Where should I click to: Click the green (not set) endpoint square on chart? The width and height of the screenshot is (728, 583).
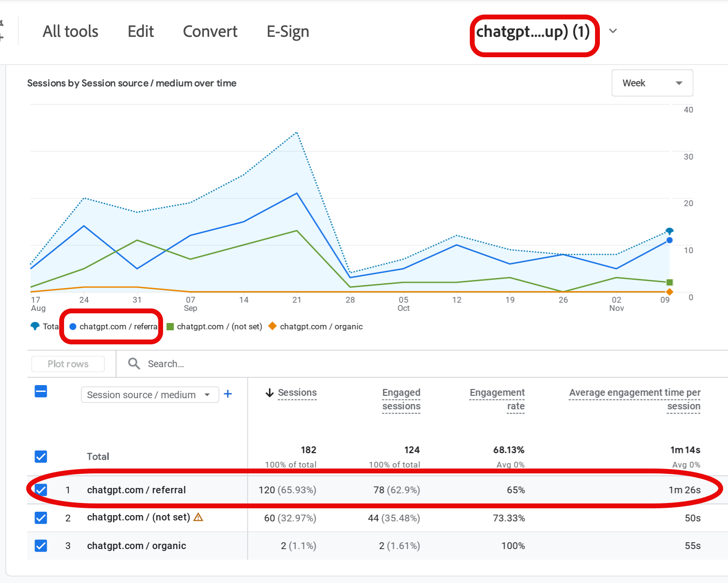[x=670, y=282]
